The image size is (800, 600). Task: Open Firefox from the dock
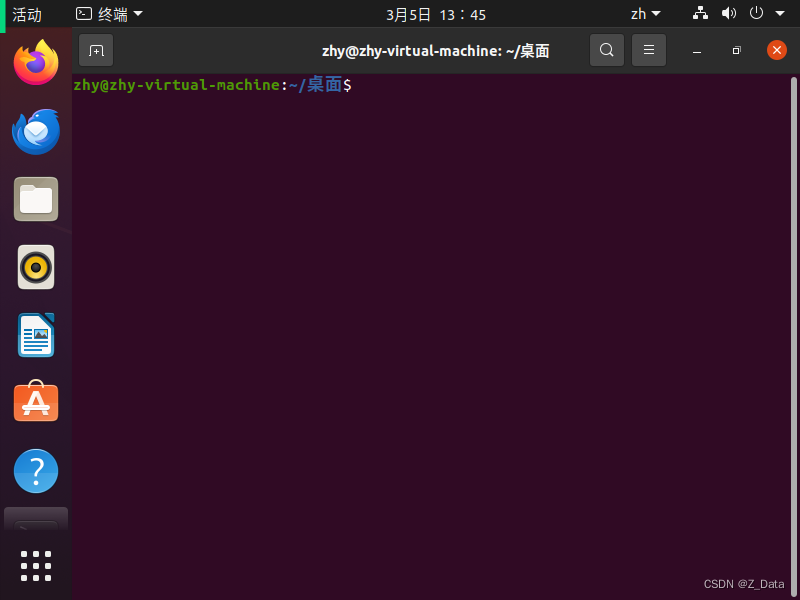point(35,63)
